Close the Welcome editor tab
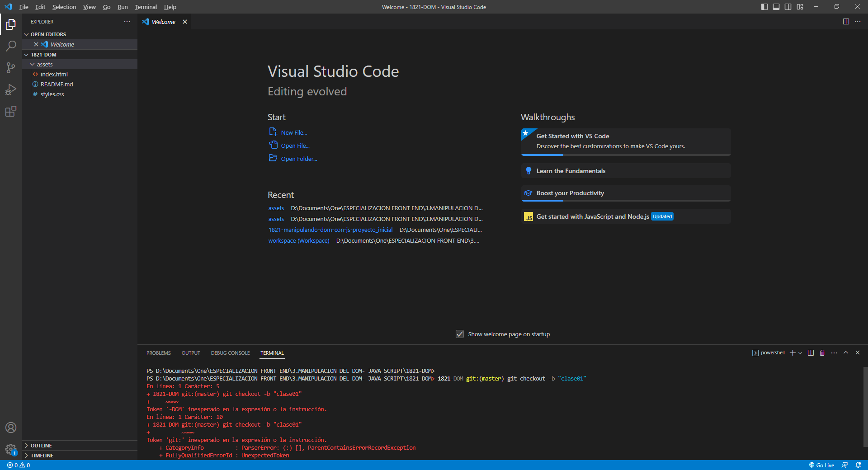The height and width of the screenshot is (470, 868). (x=185, y=22)
